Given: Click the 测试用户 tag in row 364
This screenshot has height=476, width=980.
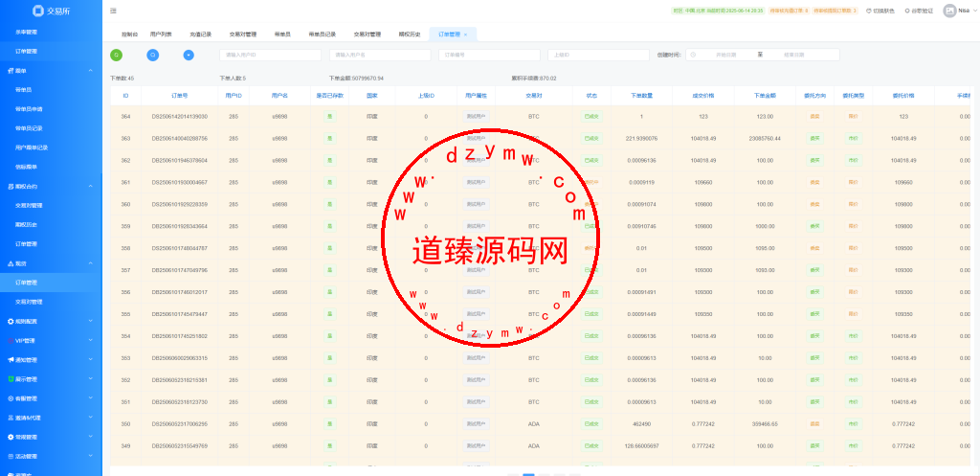Looking at the screenshot, I should coord(477,116).
